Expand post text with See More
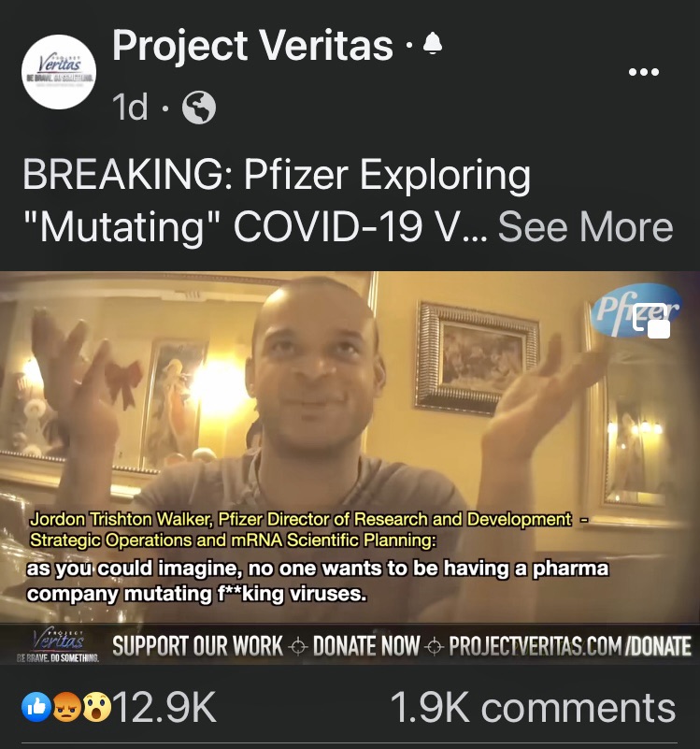This screenshot has width=700, height=749. (585, 226)
